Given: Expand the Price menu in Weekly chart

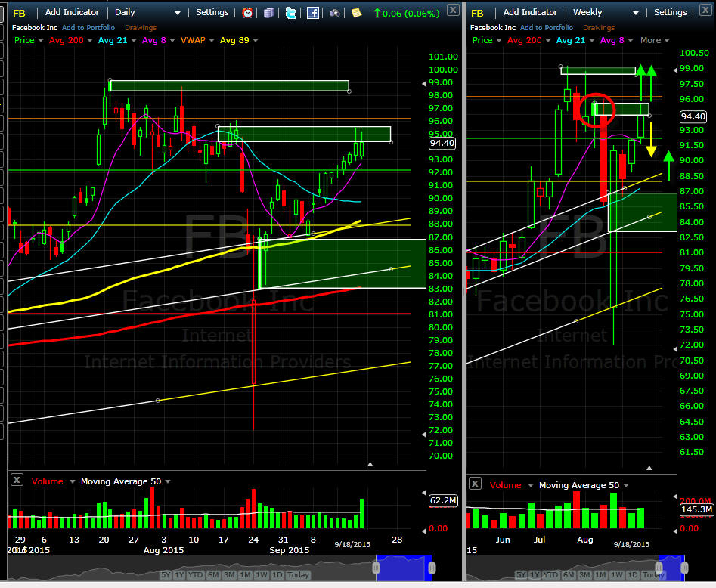Looking at the screenshot, I should pyautogui.click(x=499, y=41).
